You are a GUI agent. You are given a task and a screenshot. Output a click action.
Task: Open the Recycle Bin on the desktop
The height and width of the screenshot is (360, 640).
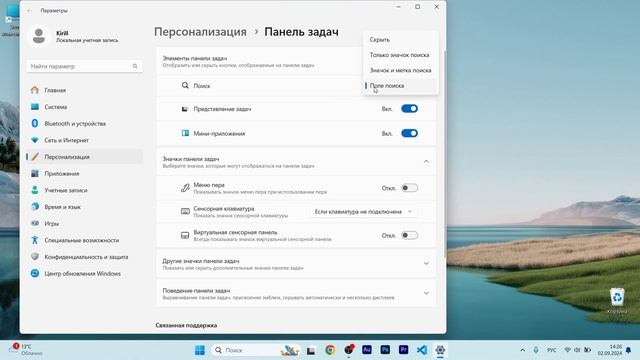(x=617, y=300)
